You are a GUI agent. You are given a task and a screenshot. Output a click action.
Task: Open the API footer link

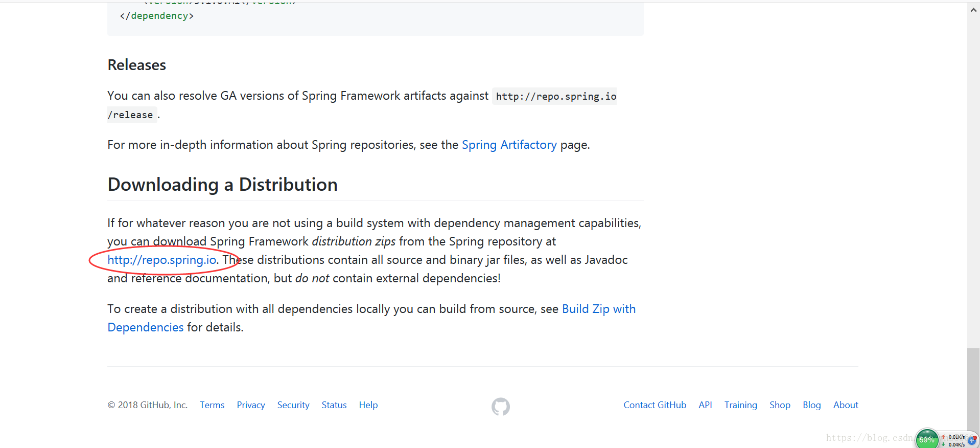pyautogui.click(x=705, y=405)
